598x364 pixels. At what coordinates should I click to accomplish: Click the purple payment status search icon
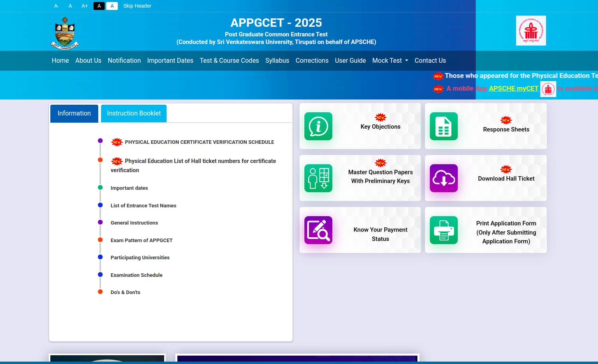pyautogui.click(x=318, y=230)
